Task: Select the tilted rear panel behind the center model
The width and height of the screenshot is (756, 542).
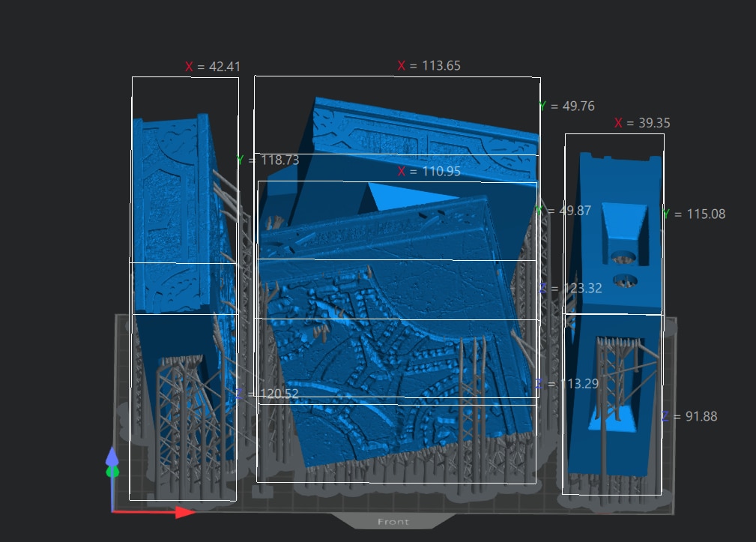Action: [x=424, y=140]
